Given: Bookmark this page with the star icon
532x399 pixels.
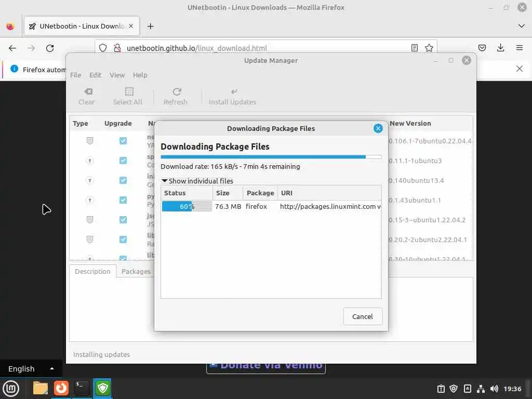Looking at the screenshot, I should click(429, 48).
